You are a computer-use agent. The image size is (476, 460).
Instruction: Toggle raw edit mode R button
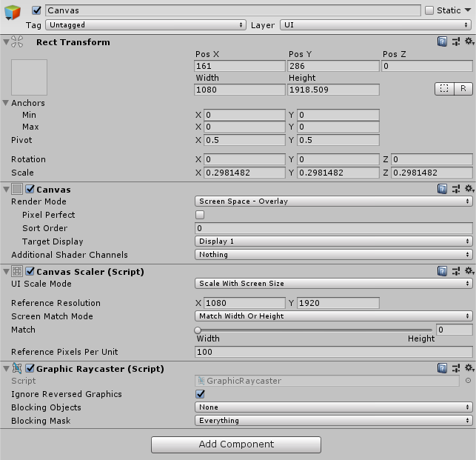463,89
